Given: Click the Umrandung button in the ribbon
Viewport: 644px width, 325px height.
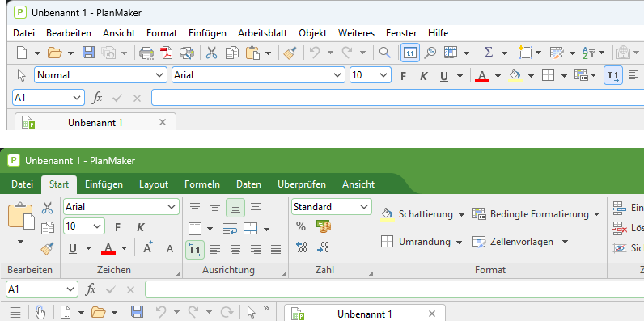Looking at the screenshot, I should (x=422, y=242).
